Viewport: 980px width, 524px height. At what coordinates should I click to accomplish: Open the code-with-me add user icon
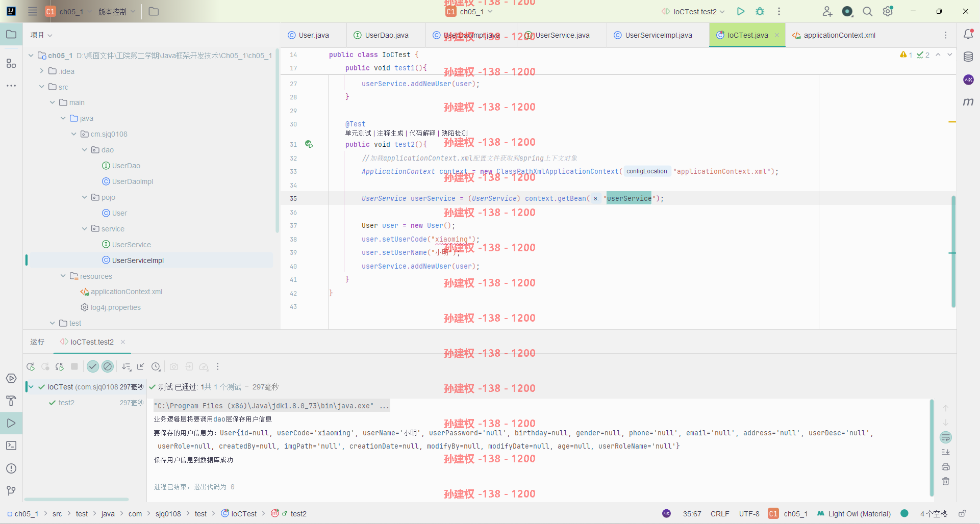coord(827,11)
